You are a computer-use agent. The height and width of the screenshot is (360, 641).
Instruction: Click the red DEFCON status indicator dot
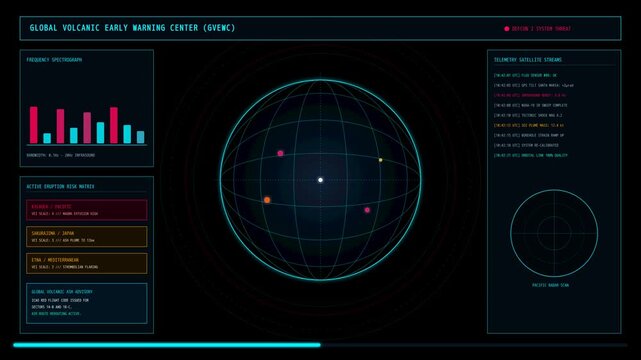coord(507,29)
